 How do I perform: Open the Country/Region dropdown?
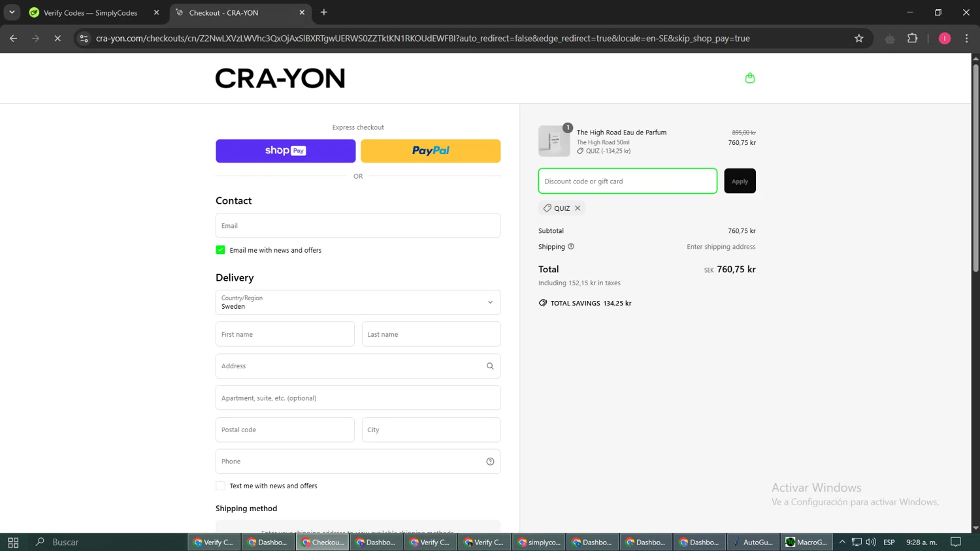click(x=358, y=302)
